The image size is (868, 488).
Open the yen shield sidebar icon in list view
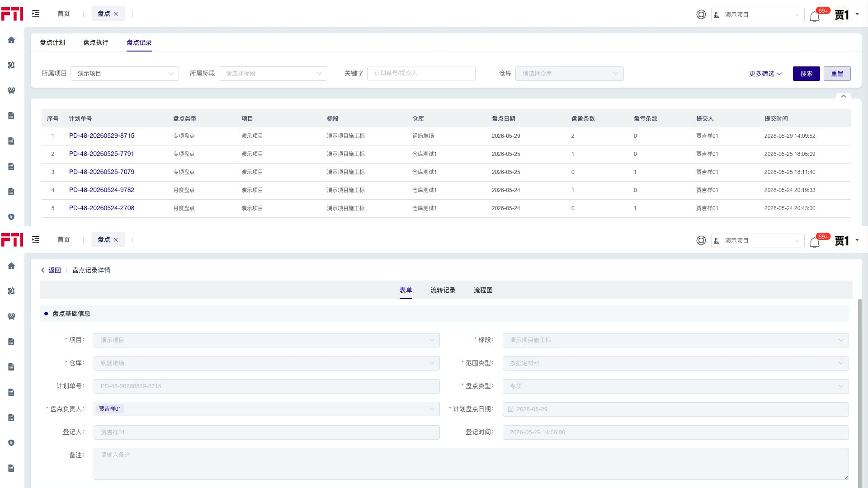11,217
